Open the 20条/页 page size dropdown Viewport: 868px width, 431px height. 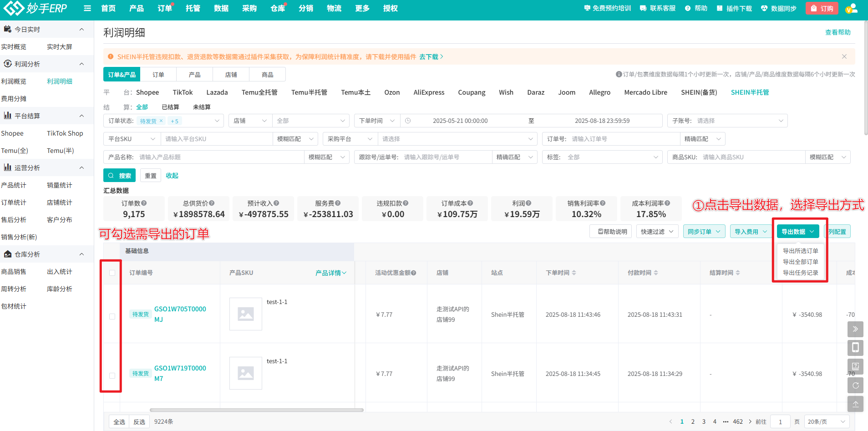pos(827,421)
